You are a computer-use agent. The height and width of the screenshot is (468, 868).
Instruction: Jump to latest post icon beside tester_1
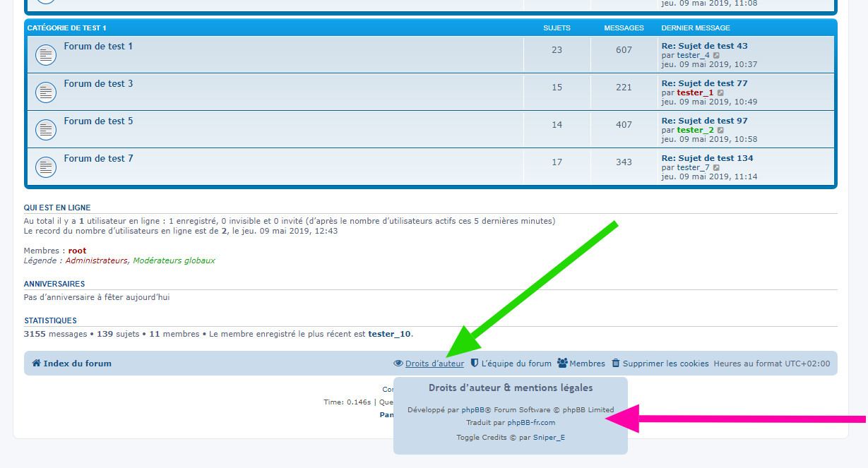[720, 92]
